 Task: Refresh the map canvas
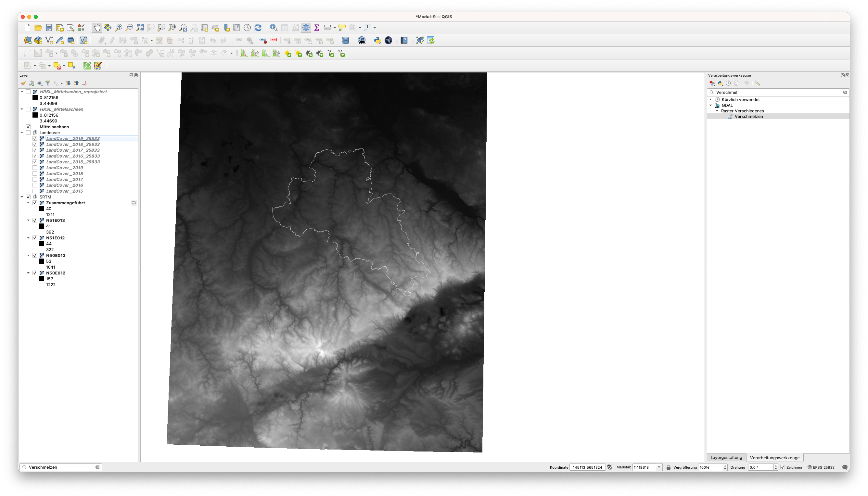tap(258, 28)
